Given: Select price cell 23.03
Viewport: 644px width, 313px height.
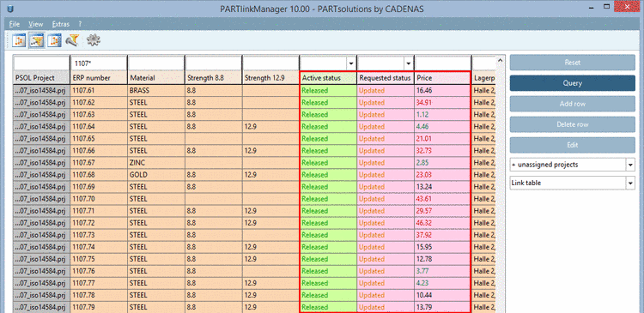Looking at the screenshot, I should 442,175.
